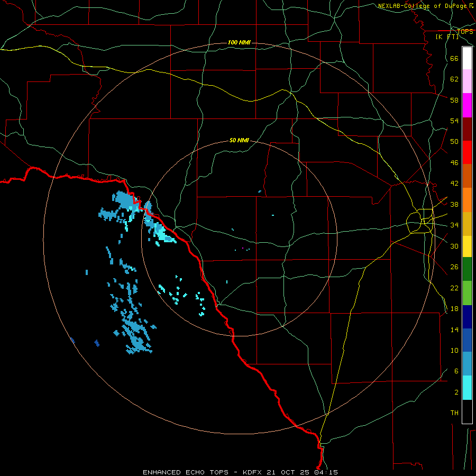This screenshot has width=476, height=476.
Task: Click the 04:15 timestamp
Action: 326,472
